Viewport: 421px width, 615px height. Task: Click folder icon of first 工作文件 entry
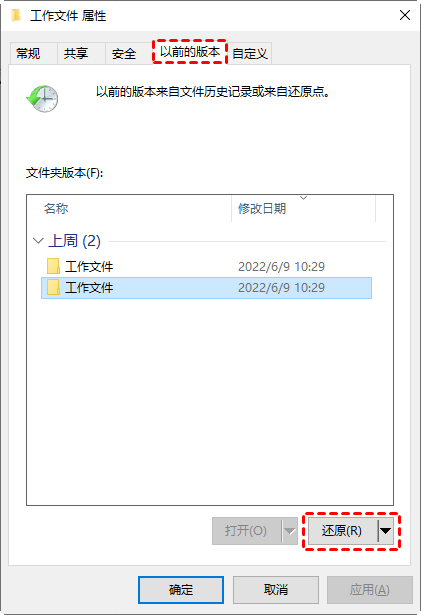pos(53,266)
